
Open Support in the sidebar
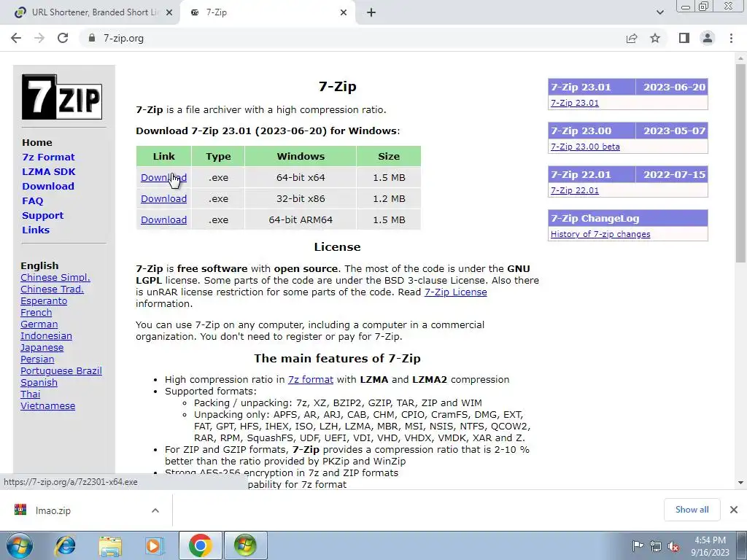point(42,215)
